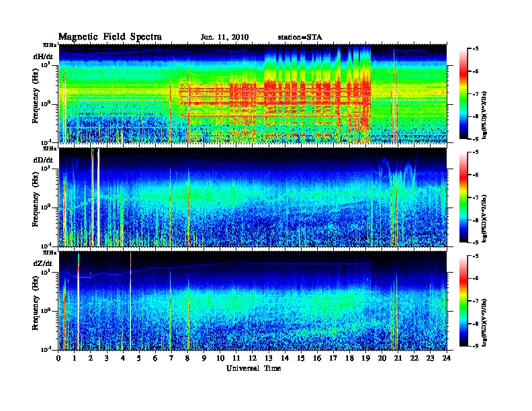Click the white vertical spike near 2.5 UT in dD/dt
The image size is (532, 411).
tap(98, 197)
